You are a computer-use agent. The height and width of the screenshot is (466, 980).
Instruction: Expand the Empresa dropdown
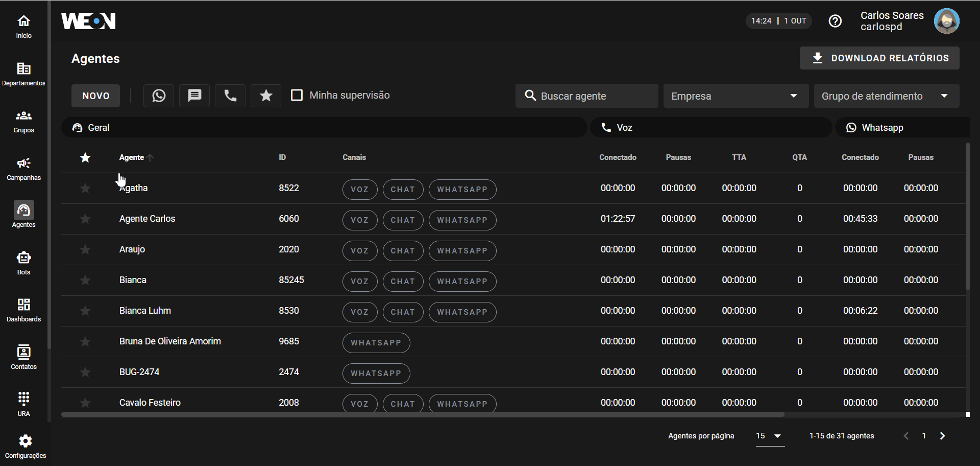[x=736, y=96]
